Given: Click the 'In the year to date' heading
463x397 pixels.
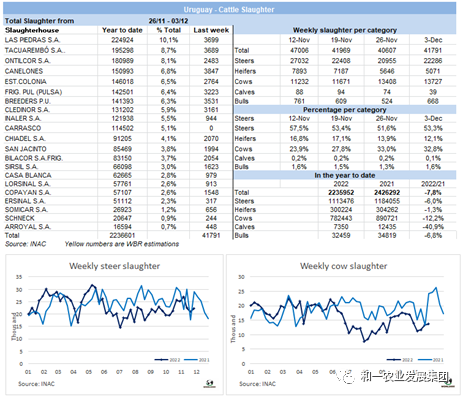Looking at the screenshot, I should click(x=345, y=175).
